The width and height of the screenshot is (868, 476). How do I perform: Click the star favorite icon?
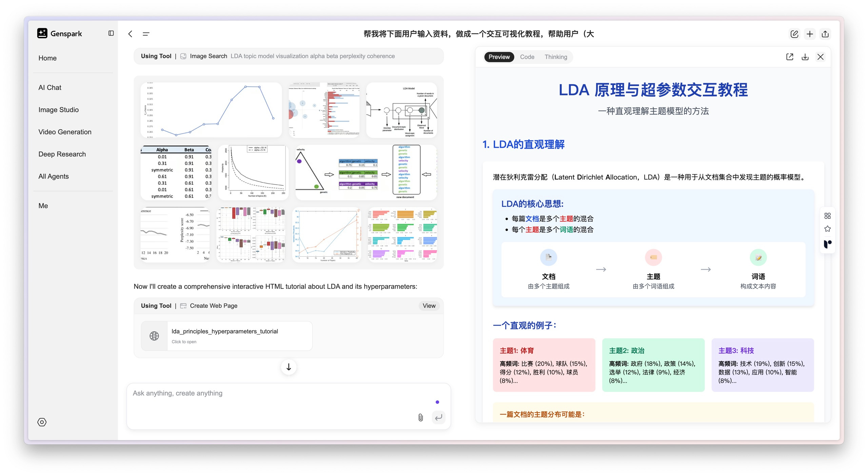pos(828,229)
